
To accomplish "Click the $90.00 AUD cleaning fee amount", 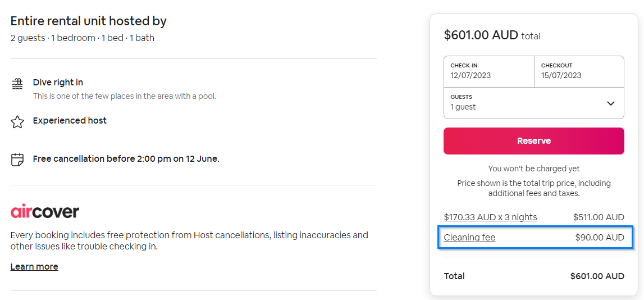I will click(x=599, y=237).
